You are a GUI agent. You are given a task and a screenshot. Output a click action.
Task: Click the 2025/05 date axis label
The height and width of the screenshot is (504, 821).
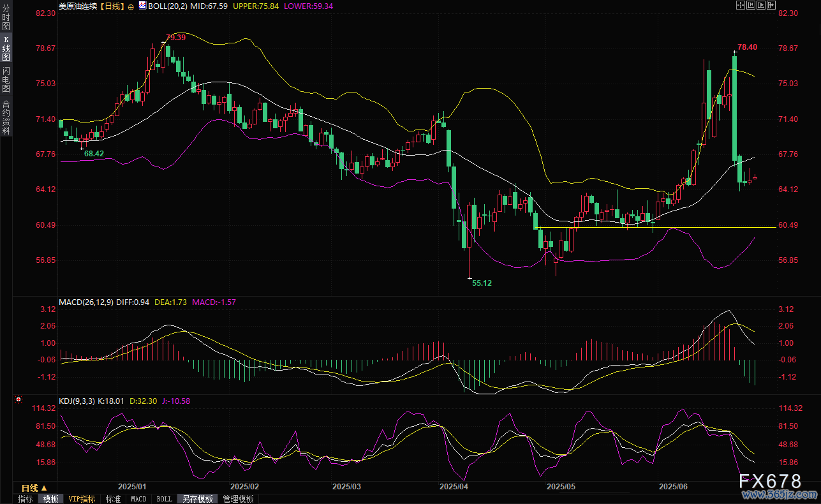[x=561, y=486]
